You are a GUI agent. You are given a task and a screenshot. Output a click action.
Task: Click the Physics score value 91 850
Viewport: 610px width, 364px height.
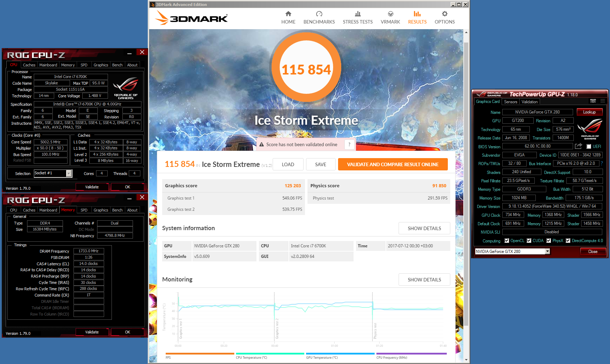[439, 186]
